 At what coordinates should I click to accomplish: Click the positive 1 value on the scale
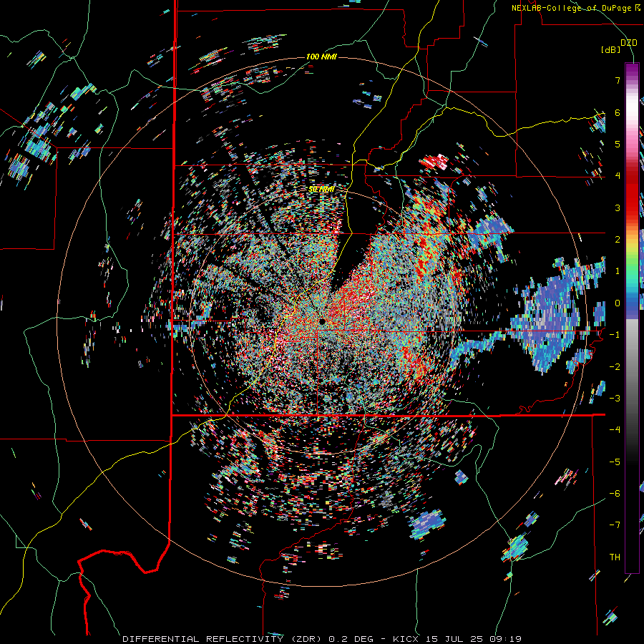[x=618, y=271]
